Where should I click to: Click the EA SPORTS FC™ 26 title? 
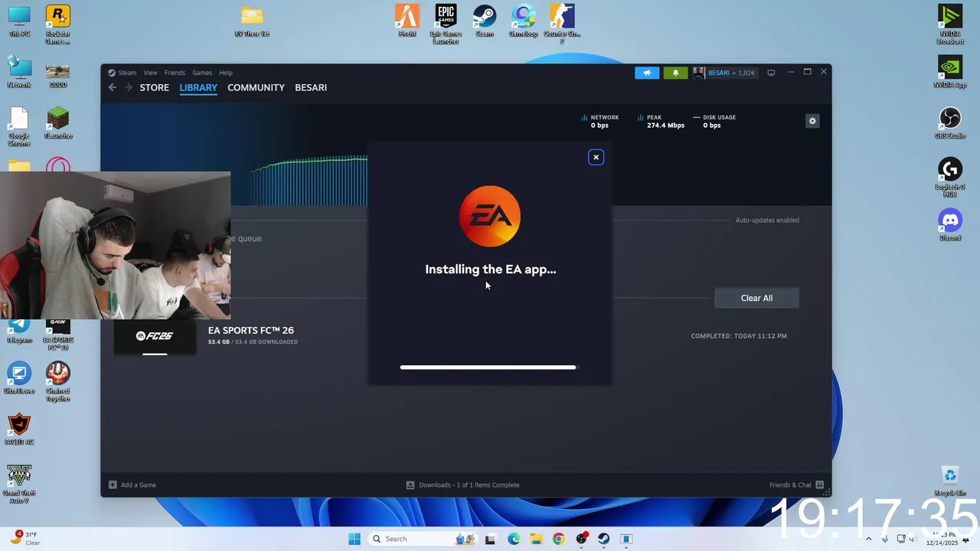(x=251, y=330)
